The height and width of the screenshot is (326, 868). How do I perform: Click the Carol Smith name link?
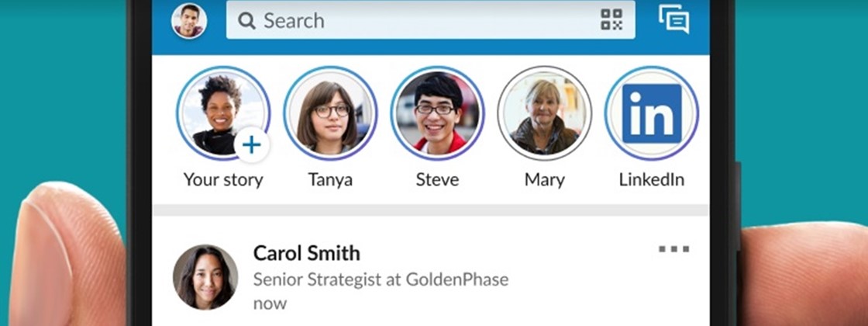[307, 252]
